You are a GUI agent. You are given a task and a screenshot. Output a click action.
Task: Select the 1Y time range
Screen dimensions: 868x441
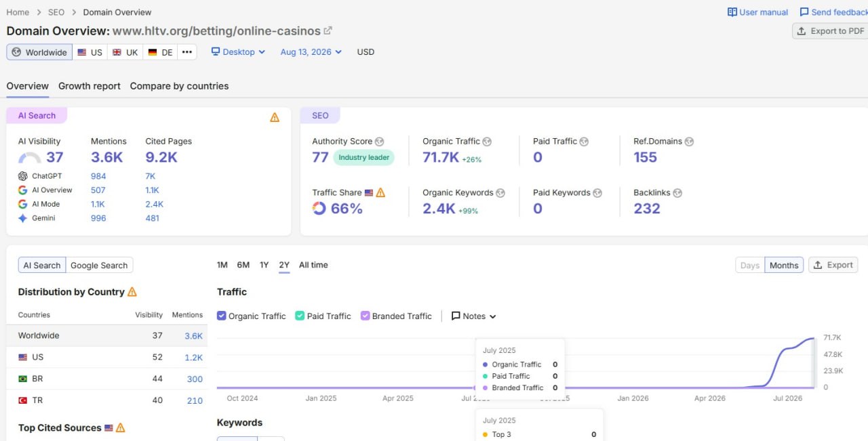pyautogui.click(x=264, y=265)
